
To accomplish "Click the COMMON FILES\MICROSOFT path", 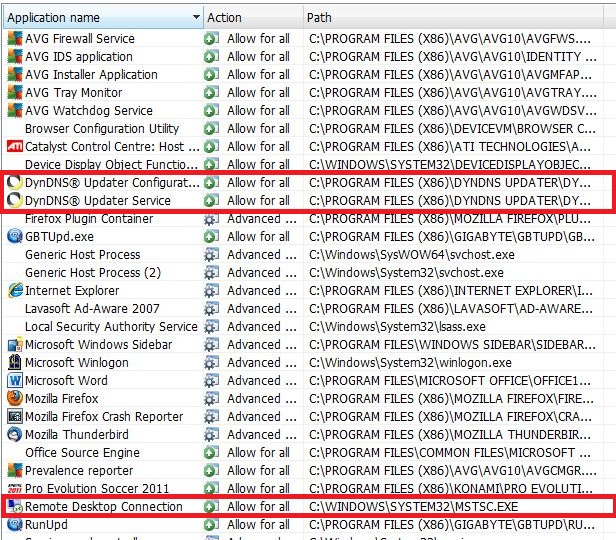I will pyautogui.click(x=450, y=453).
